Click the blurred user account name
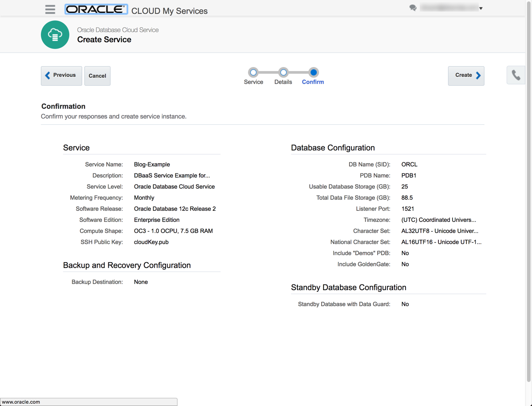532x406 pixels. point(449,8)
